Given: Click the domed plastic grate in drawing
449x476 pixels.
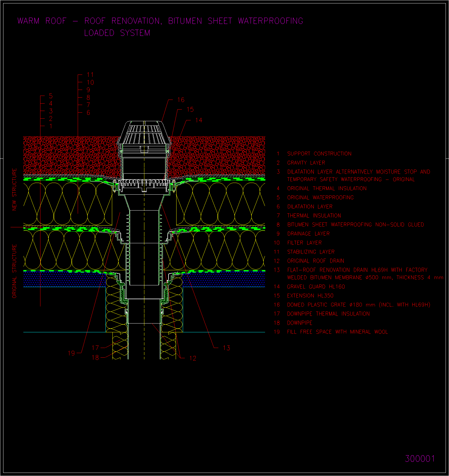Looking at the screenshot, I should coord(144,133).
